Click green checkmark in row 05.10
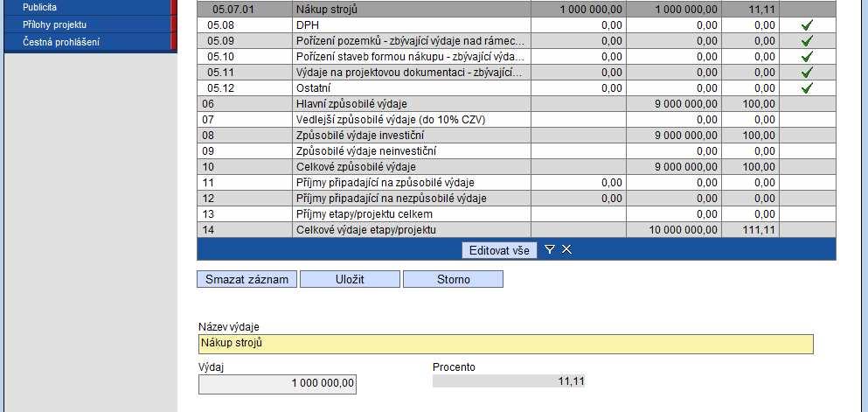This screenshot has width=868, height=412. pos(807,57)
